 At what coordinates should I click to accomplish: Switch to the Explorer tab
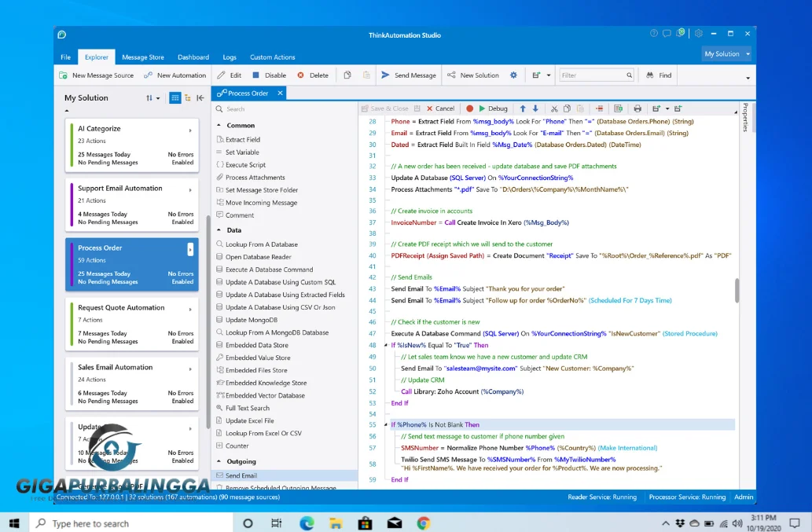[x=97, y=57]
